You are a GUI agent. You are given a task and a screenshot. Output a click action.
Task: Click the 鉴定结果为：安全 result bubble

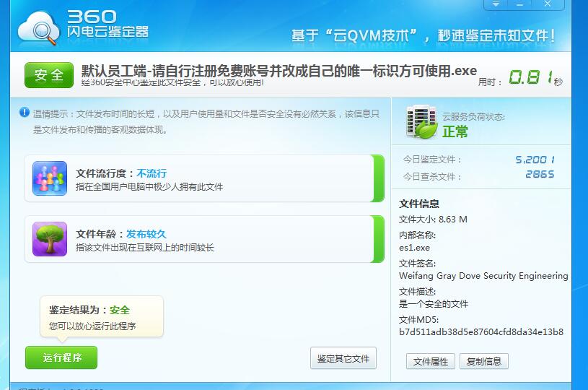tap(102, 316)
